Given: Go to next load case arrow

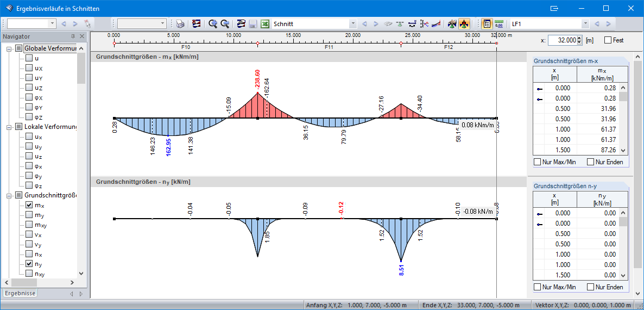Looking at the screenshot, I should (x=608, y=24).
